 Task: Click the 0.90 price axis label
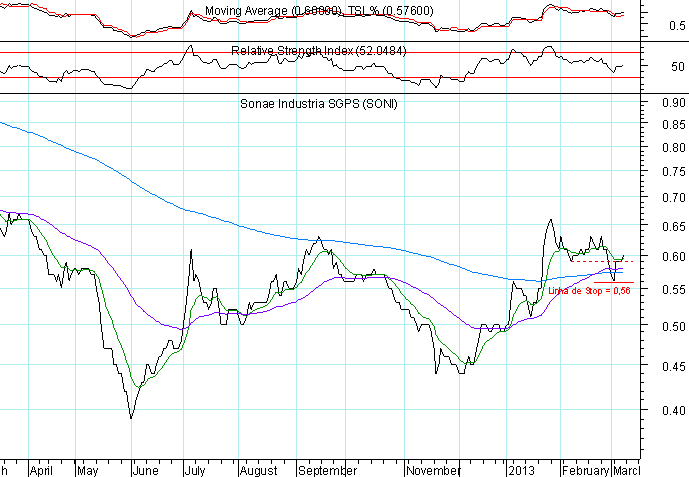pyautogui.click(x=674, y=103)
